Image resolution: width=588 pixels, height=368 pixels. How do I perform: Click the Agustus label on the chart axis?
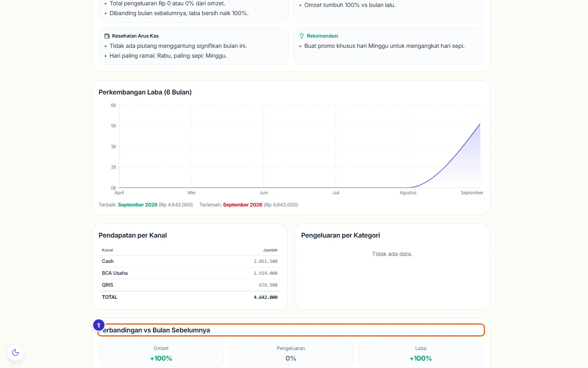tap(408, 193)
